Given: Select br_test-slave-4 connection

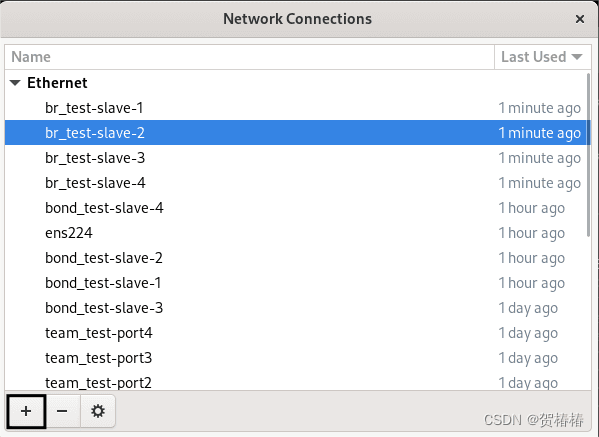Looking at the screenshot, I should point(295,183).
